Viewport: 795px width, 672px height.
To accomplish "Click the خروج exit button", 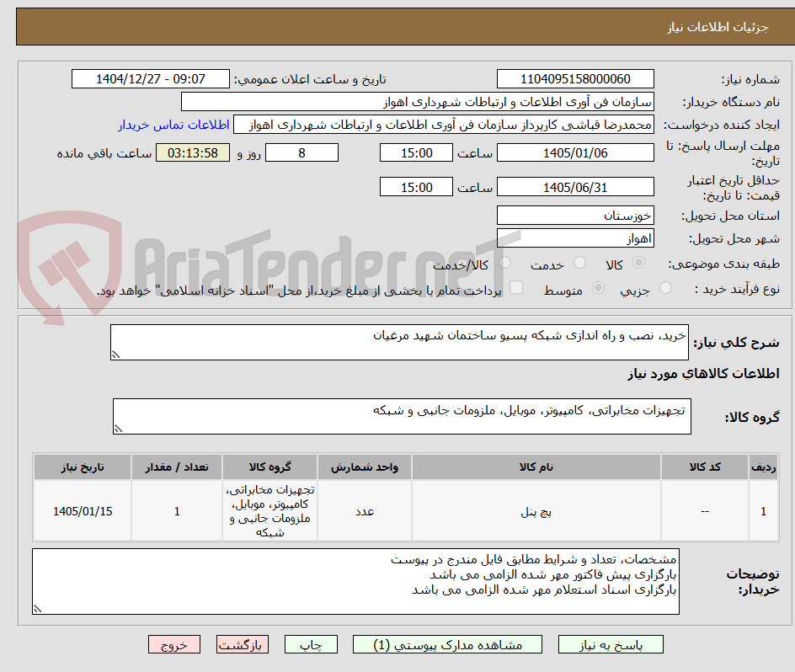I will coord(173,644).
